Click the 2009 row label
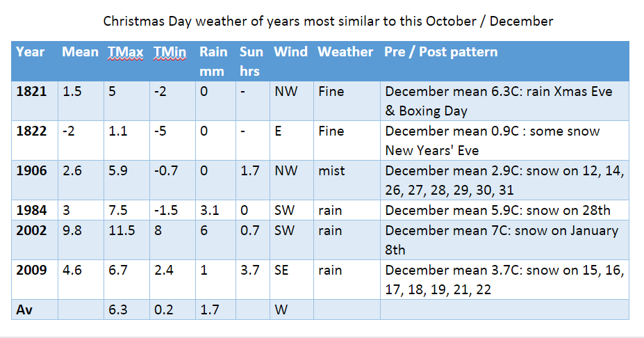Viewport: 644px width, 338px height. click(x=31, y=270)
